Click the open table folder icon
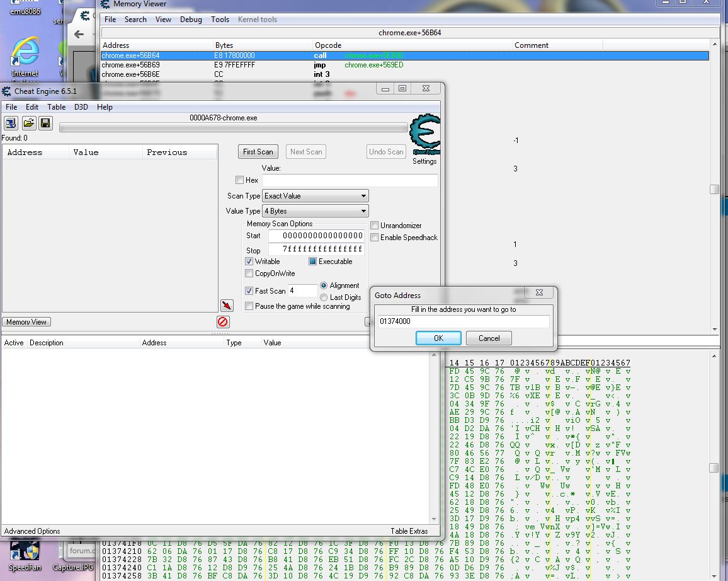Viewport: 728px width, 581px height. point(28,123)
